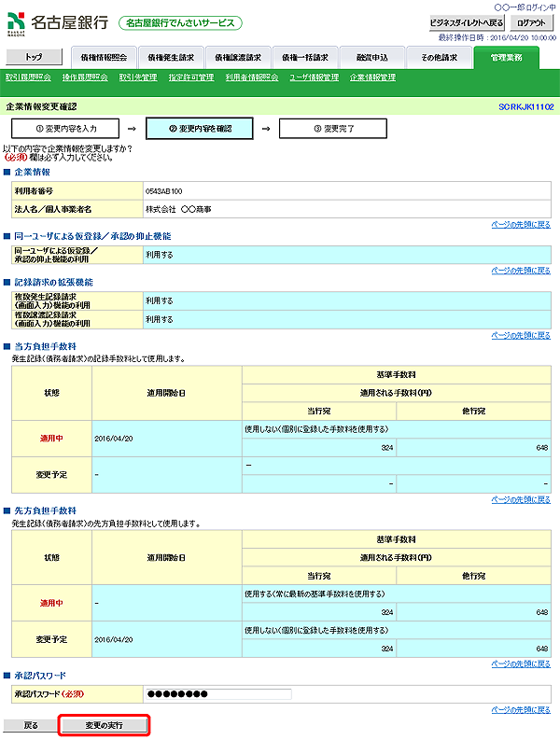This screenshot has height=740, width=560.
Task: Click 利用する value for 複数譲渡記録請求
Action: coord(160,319)
